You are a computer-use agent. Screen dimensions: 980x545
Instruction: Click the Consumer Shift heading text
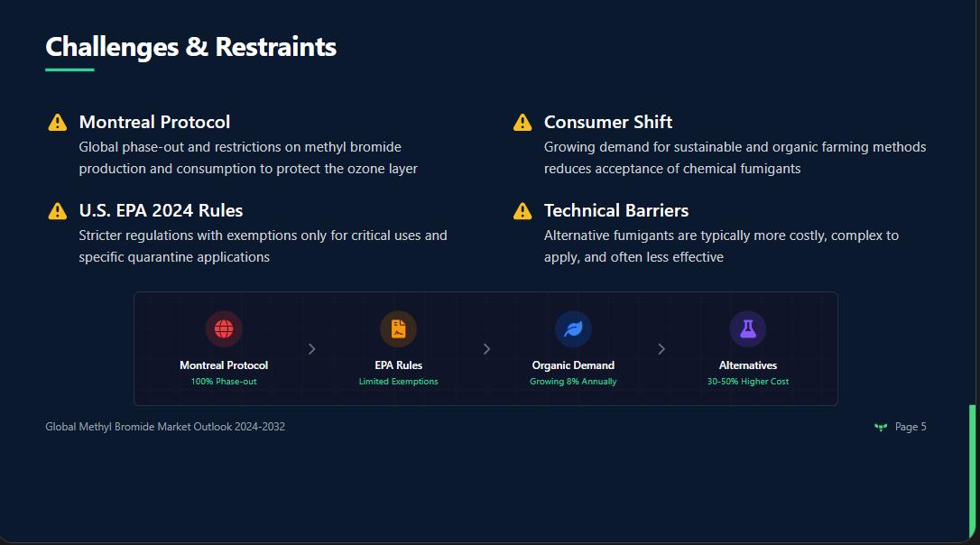(x=608, y=122)
